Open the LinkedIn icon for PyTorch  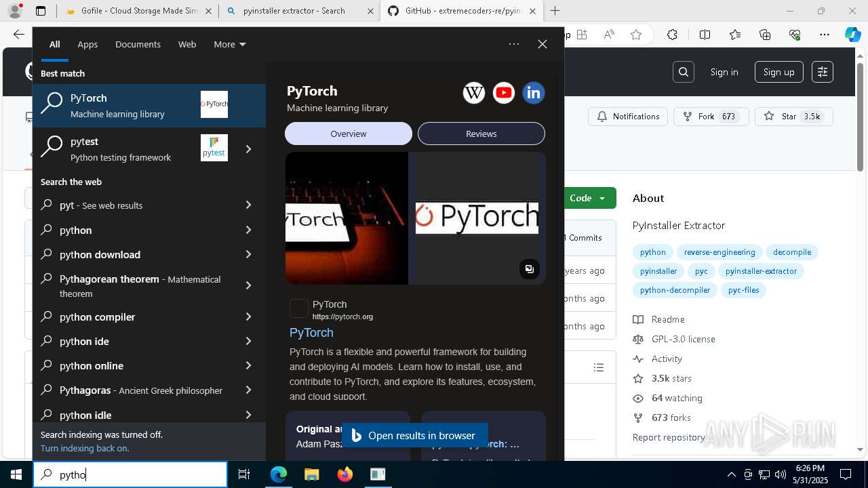coord(534,93)
